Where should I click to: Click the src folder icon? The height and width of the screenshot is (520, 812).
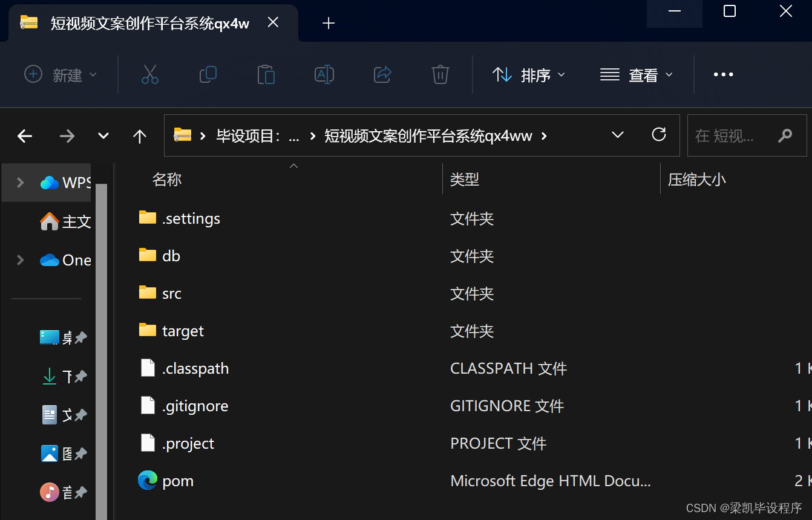[x=148, y=292]
